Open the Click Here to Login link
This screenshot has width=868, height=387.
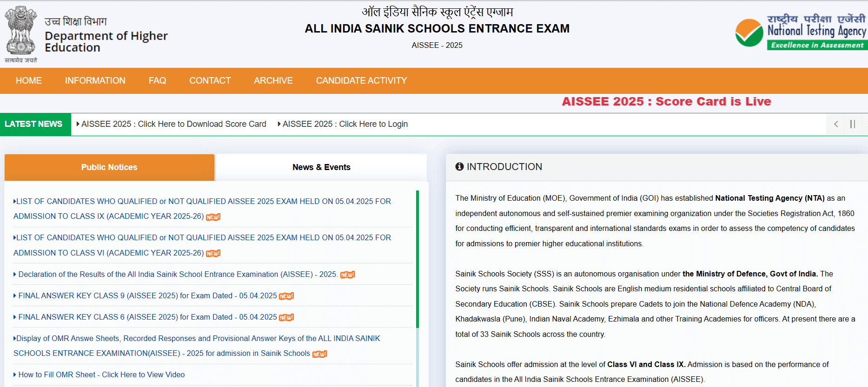click(x=345, y=124)
